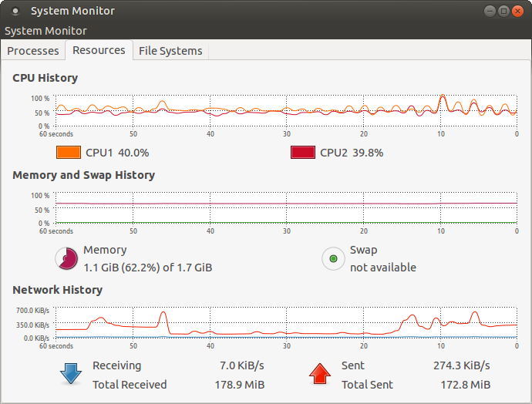Maximize the System Monitor window
The image size is (532, 404).
(503, 11)
